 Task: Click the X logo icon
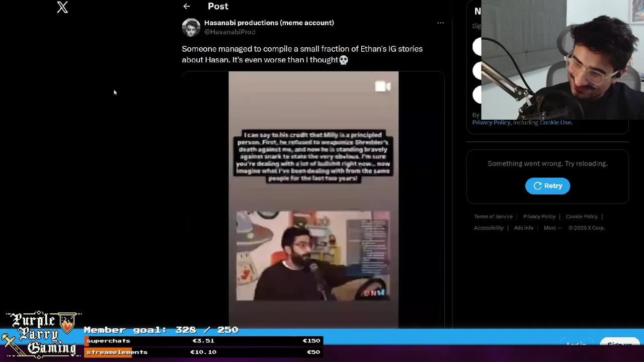coord(62,7)
